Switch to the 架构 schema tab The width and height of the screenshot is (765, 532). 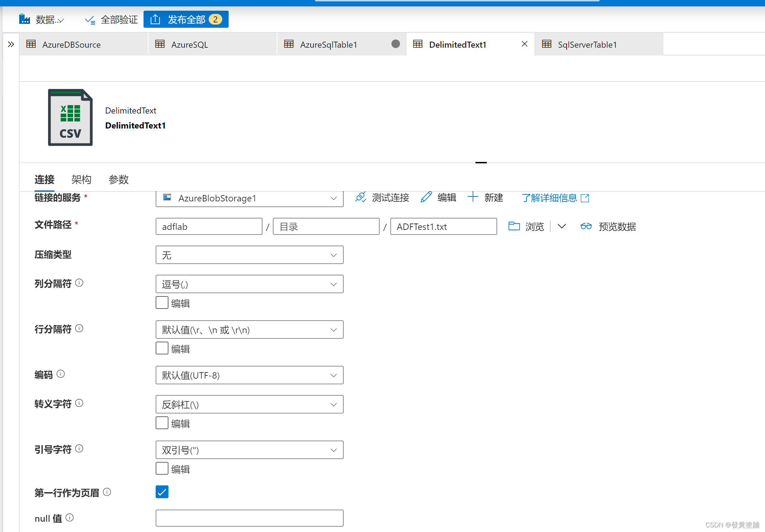[81, 179]
